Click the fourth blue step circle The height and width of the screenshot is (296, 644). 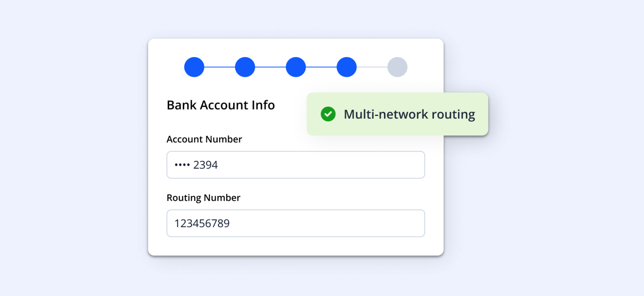pos(346,67)
